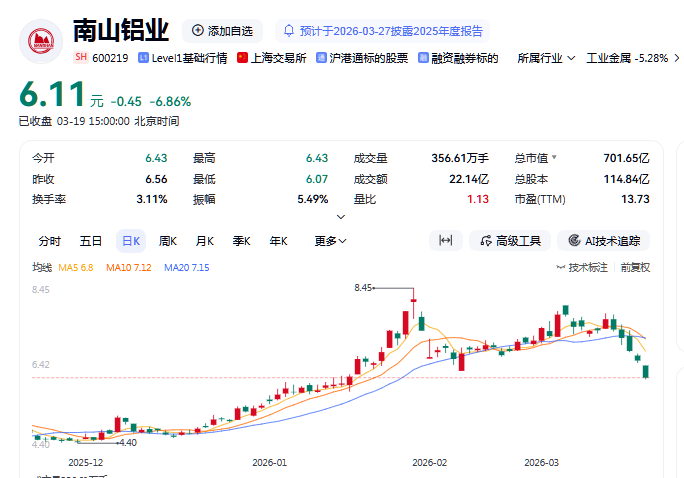The height and width of the screenshot is (478, 684).
Task: Select the 周K chart tab
Action: [167, 241]
